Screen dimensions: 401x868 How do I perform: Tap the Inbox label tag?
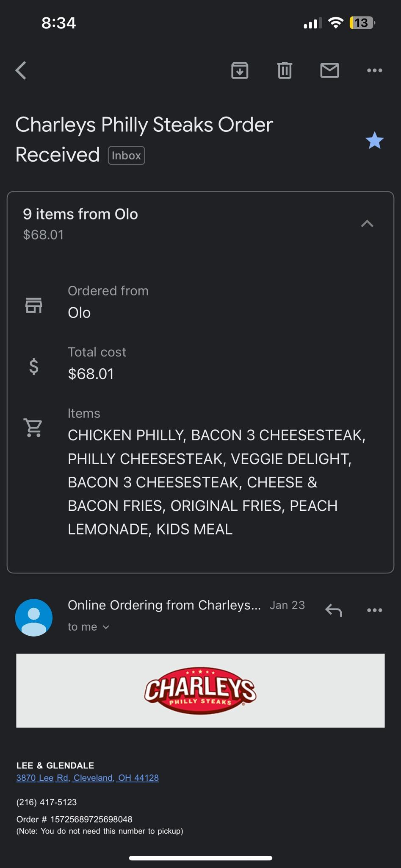[126, 156]
